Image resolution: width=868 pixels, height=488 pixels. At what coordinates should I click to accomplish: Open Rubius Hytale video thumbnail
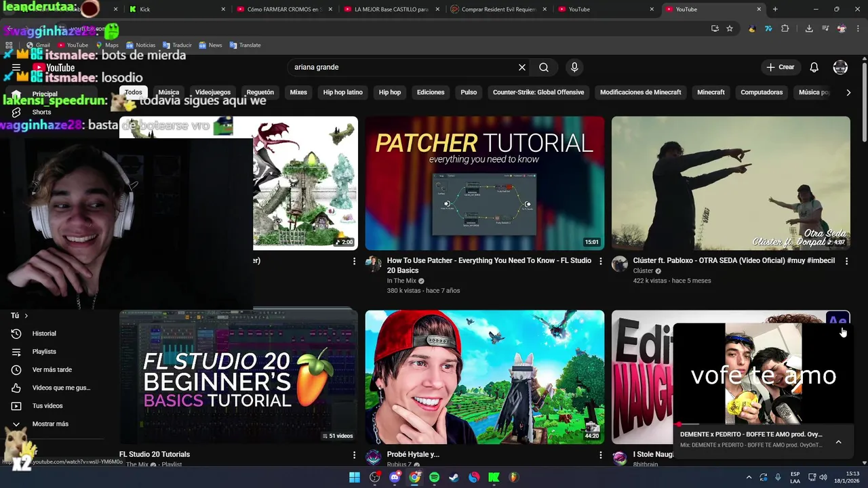click(x=485, y=377)
